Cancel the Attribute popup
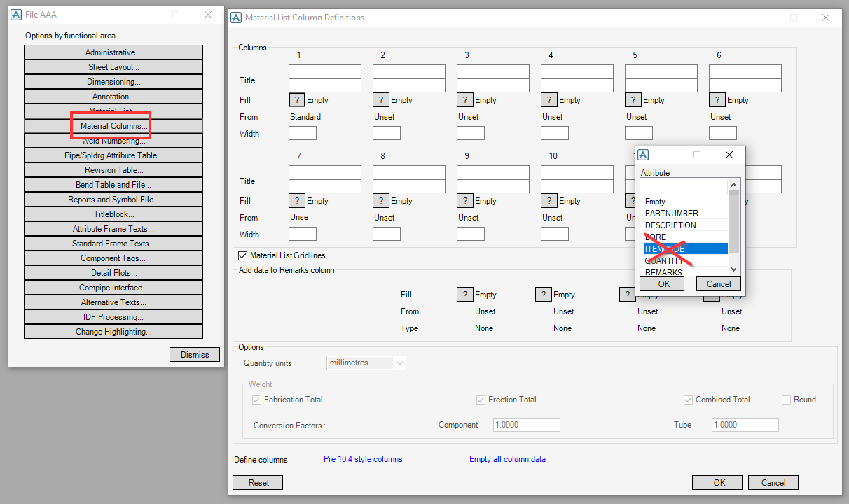The height and width of the screenshot is (504, 849). point(719,283)
